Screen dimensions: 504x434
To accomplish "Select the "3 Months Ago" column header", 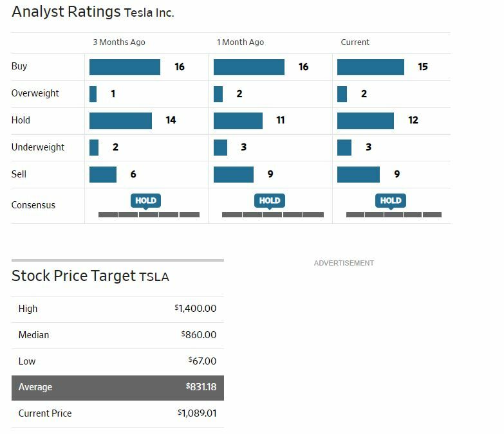I will 119,42.
